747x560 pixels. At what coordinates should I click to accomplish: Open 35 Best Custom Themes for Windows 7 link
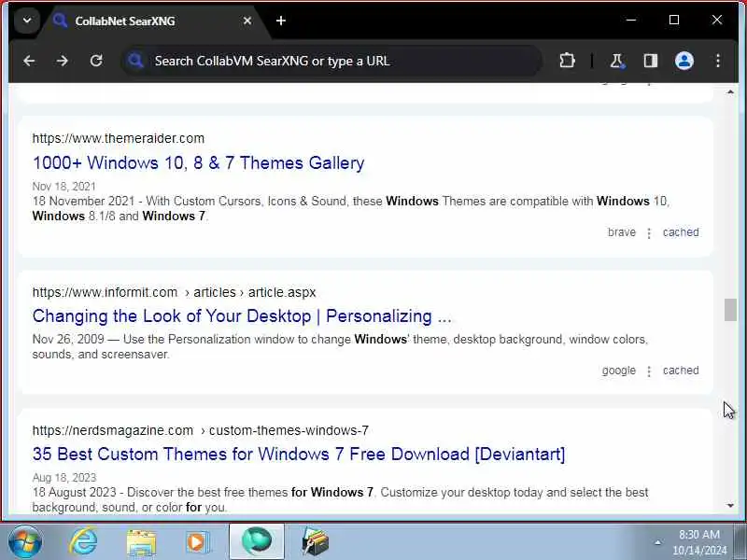pyautogui.click(x=299, y=455)
